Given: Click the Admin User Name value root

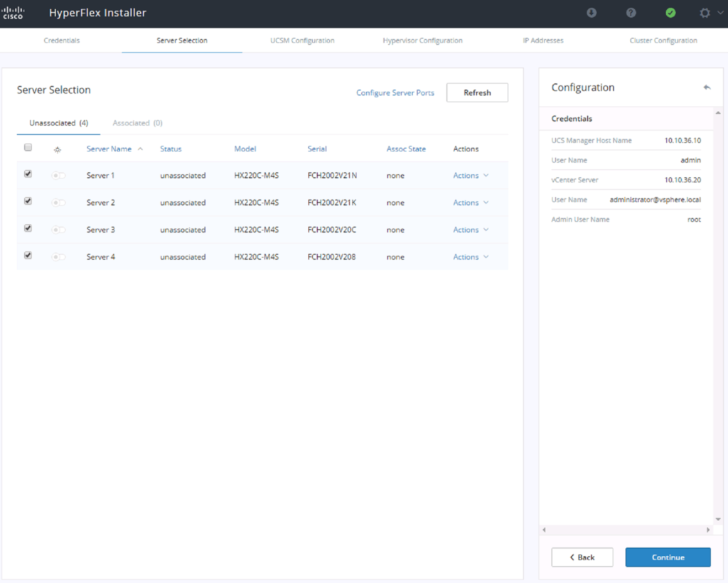Looking at the screenshot, I should (x=694, y=220).
